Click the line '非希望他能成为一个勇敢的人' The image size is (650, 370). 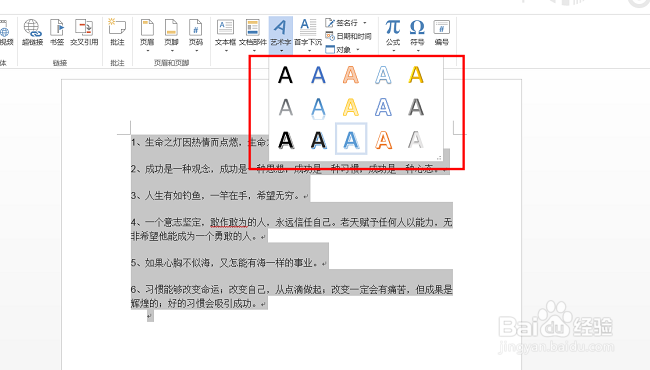point(199,236)
